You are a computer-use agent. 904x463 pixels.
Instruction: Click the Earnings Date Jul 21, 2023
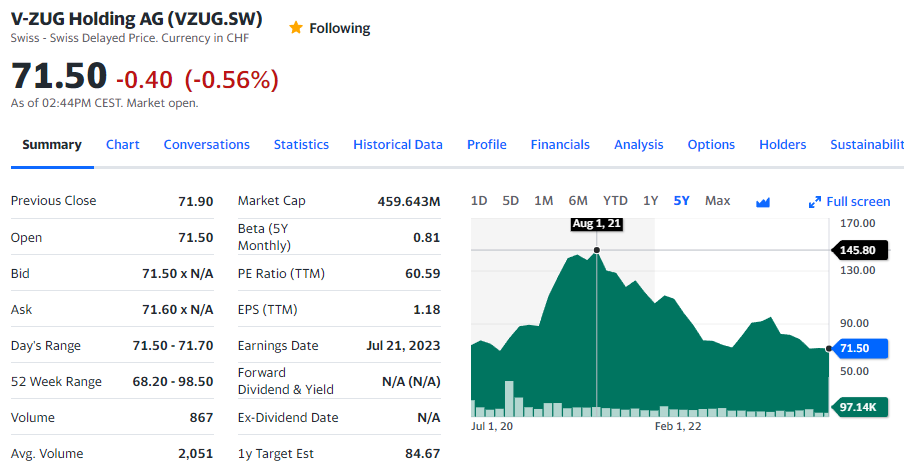[403, 345]
